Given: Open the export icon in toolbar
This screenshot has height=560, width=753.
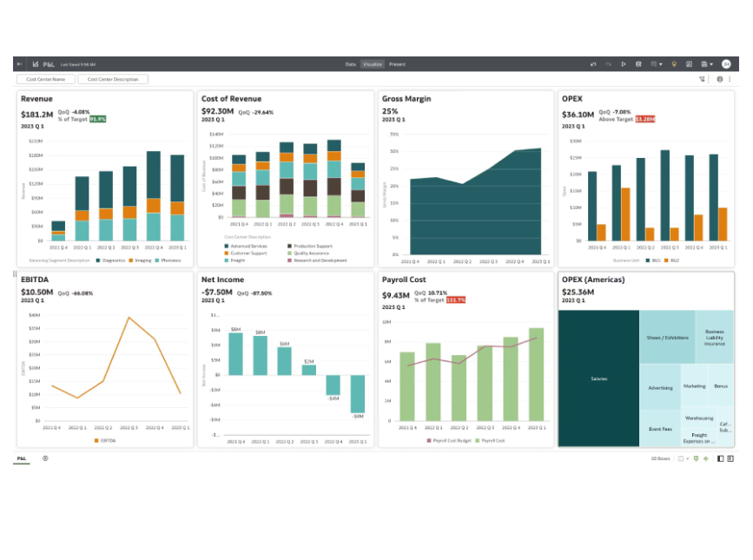Looking at the screenshot, I should (689, 64).
